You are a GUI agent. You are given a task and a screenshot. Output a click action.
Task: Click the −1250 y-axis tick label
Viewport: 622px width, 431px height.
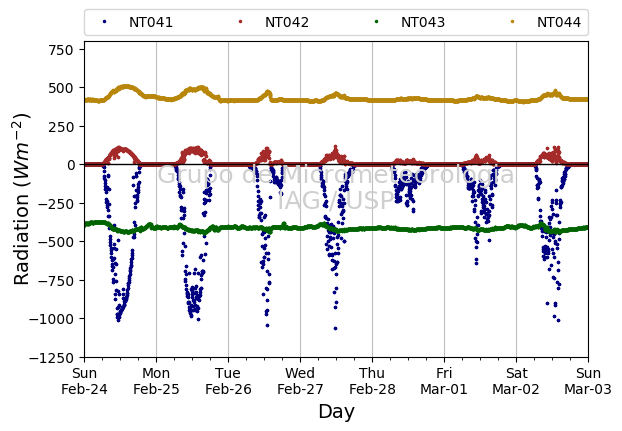click(52, 358)
